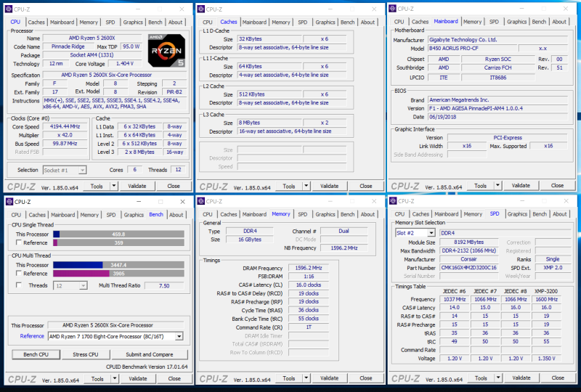Screen dimensions: 581x392
Task: Open the Mainboard tab in the Caches window
Action: pyautogui.click(x=254, y=23)
